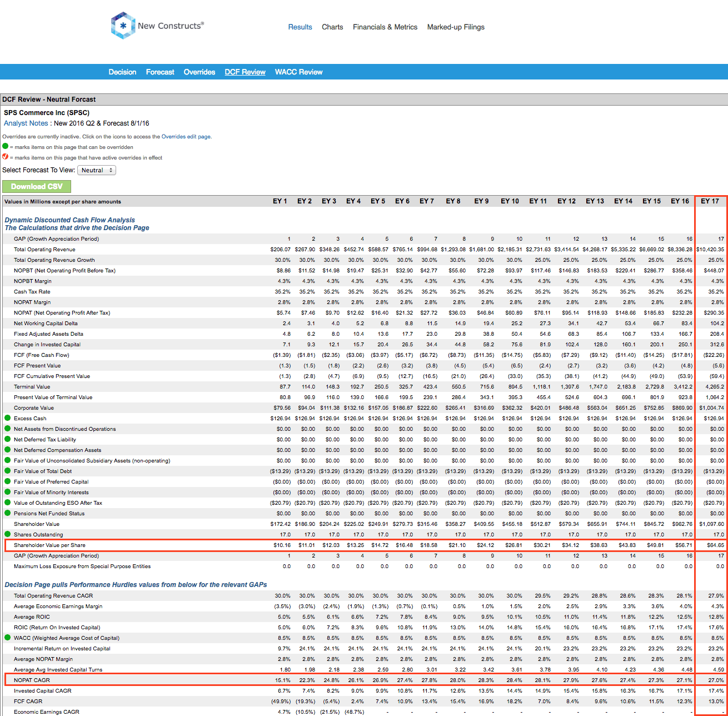Click the $10.16 value per share for EY 1
Screen dimensions: 728x716
pos(282,545)
